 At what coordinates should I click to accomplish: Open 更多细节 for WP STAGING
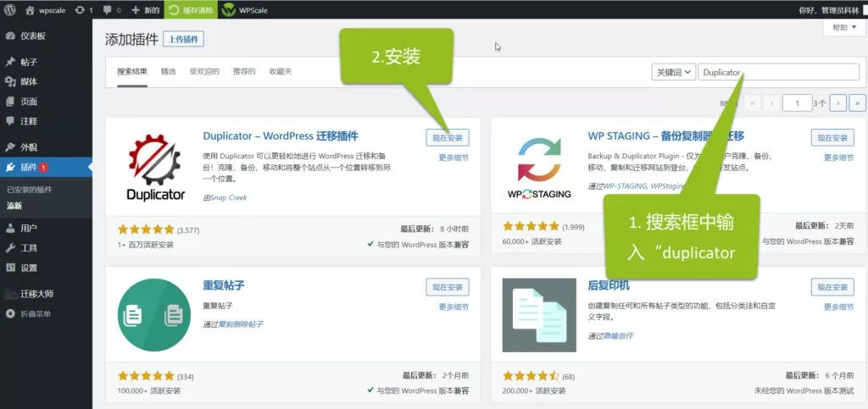tap(839, 158)
